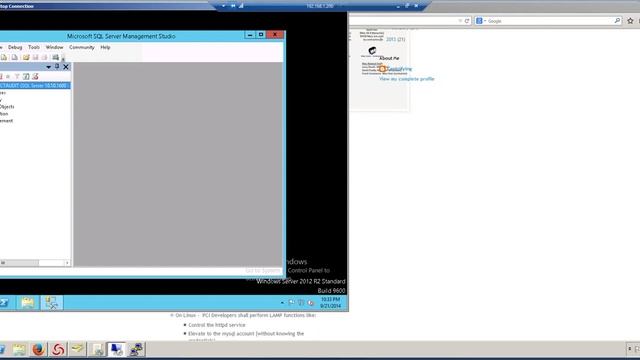Click the View my complete profile link
This screenshot has width=640, height=360.
pos(407,79)
